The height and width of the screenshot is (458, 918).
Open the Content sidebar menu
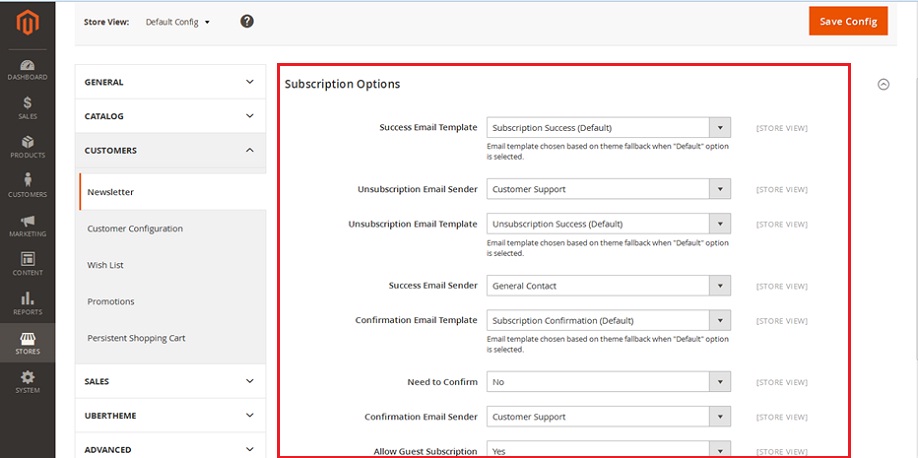point(28,265)
